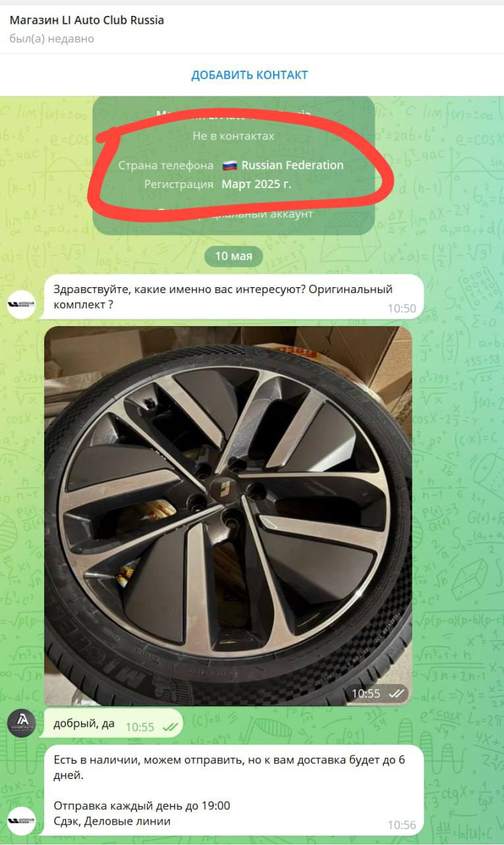This screenshot has width=504, height=845.
Task: Select the 'добрый, да' message bubble
Action: click(113, 724)
